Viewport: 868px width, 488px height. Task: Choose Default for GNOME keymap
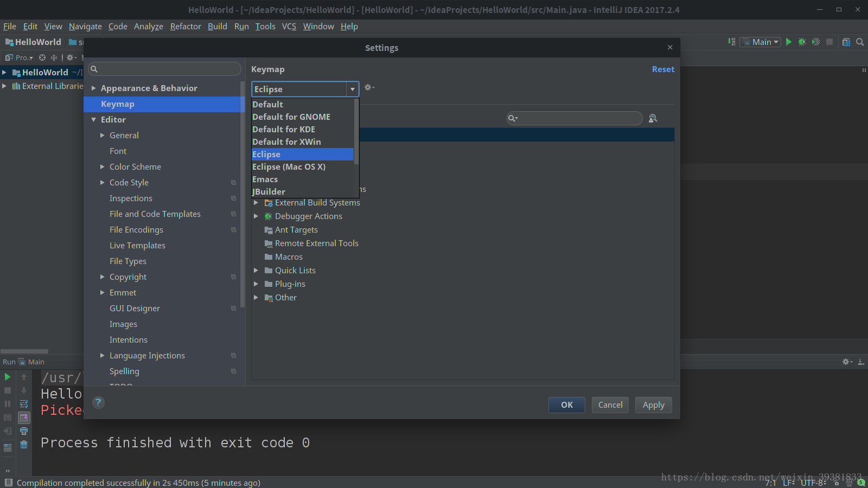pyautogui.click(x=303, y=117)
